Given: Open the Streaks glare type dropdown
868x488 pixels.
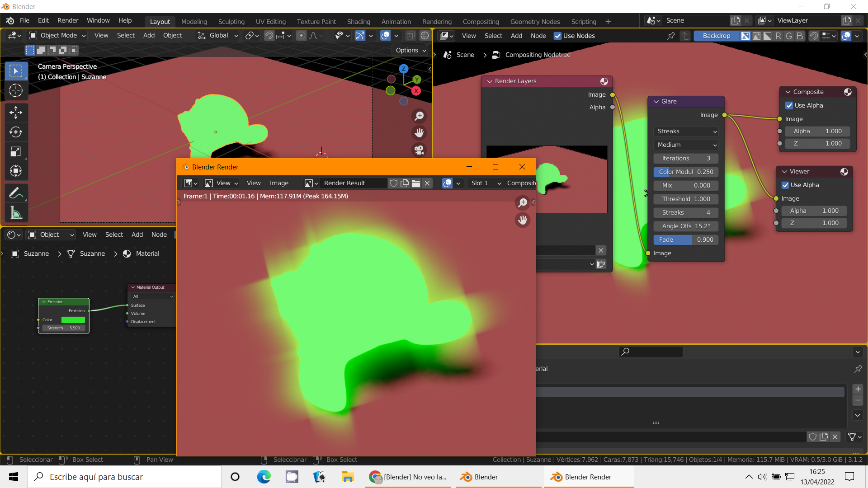Looking at the screenshot, I should 686,131.
